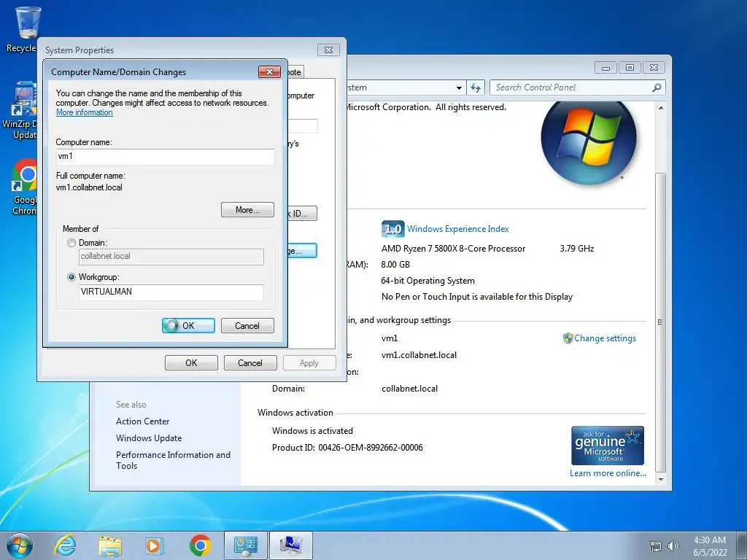Open Windows Update under See also
747x560 pixels.
[149, 438]
